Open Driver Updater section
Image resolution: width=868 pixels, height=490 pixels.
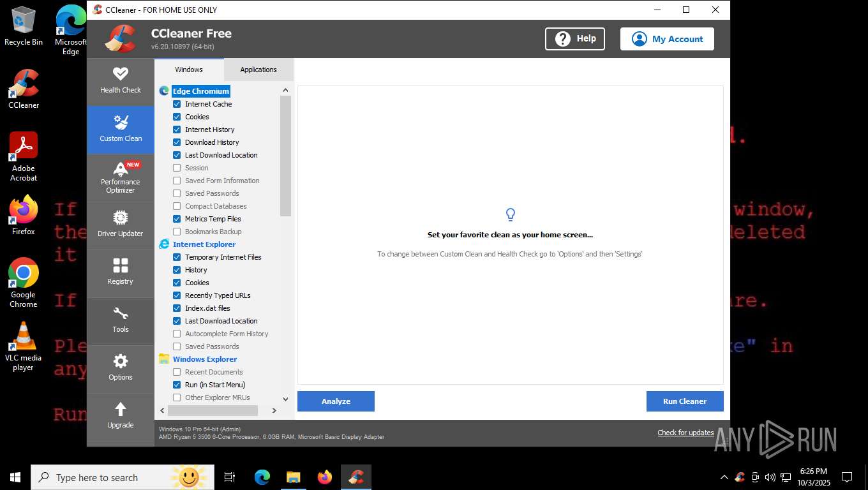click(x=121, y=225)
